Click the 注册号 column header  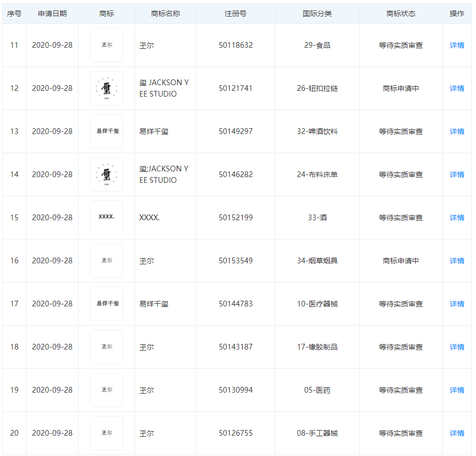[235, 14]
